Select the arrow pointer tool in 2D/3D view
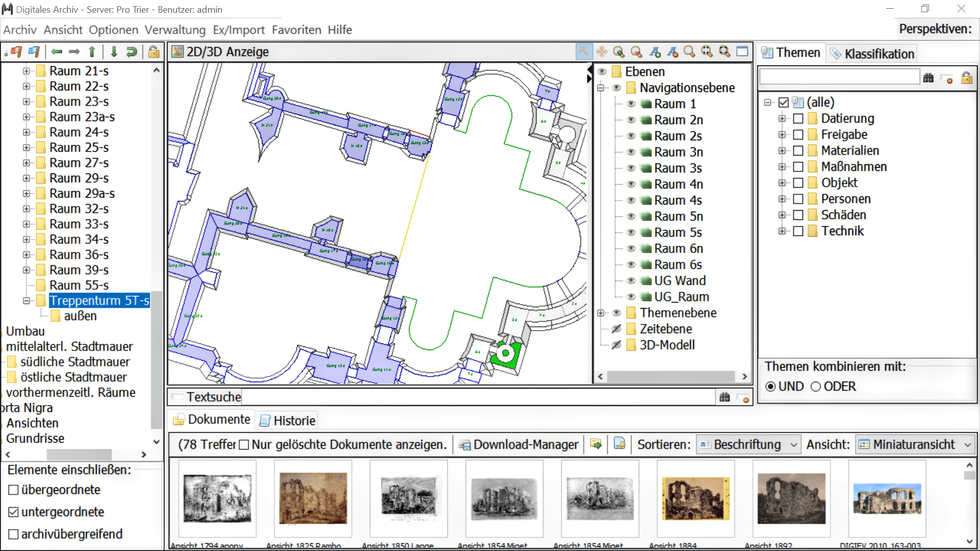This screenshot has width=980, height=551. (584, 52)
